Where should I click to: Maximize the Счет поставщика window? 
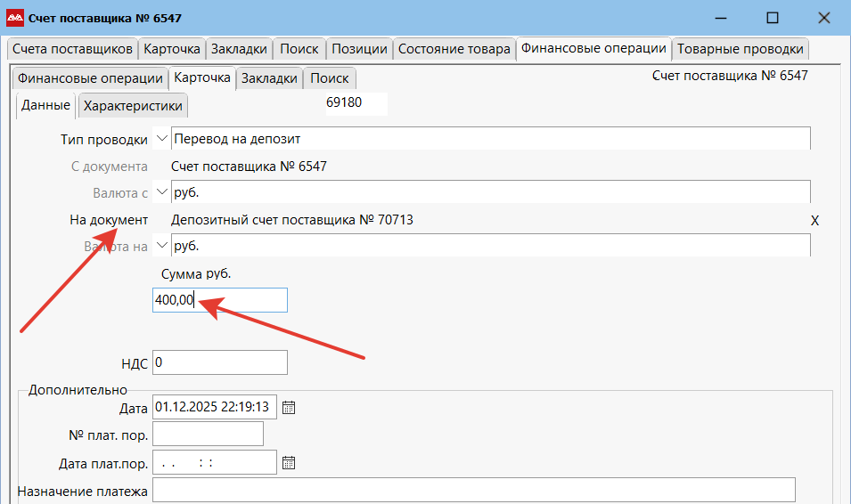point(773,18)
